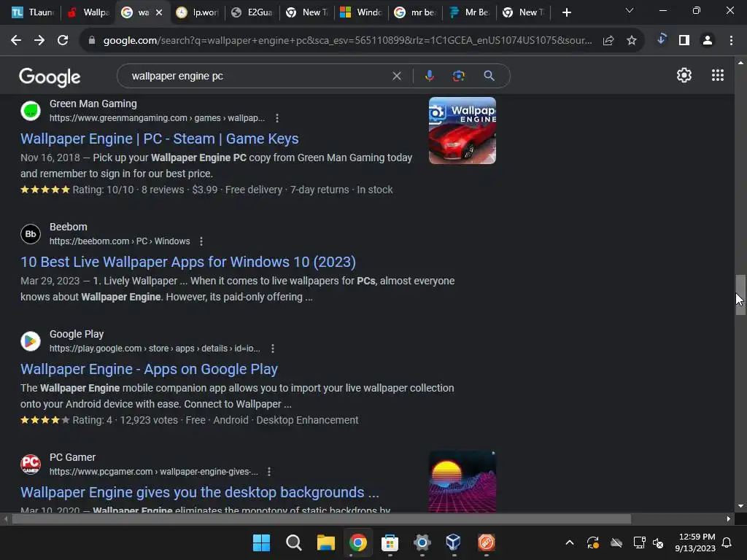Switch to Mr Beast tab with blue icon
The width and height of the screenshot is (747, 560).
471,12
